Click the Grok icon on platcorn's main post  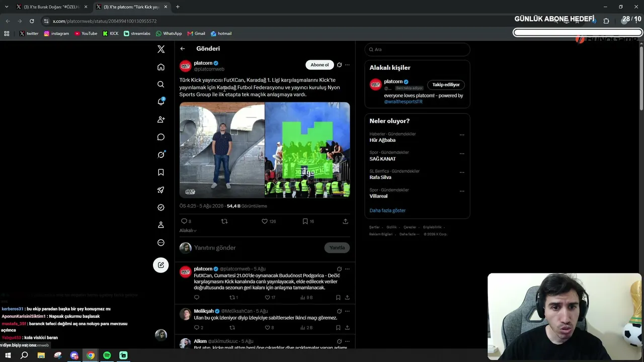(x=339, y=65)
